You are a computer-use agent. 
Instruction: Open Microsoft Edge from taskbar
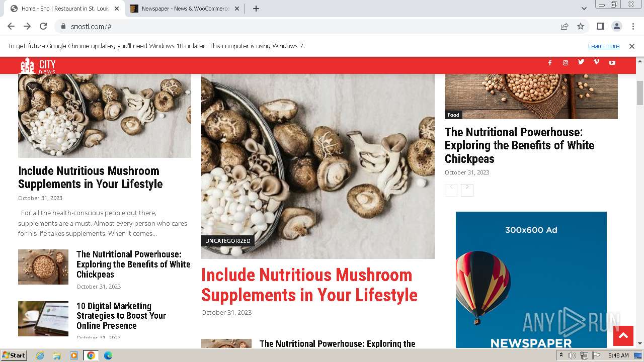(108, 355)
